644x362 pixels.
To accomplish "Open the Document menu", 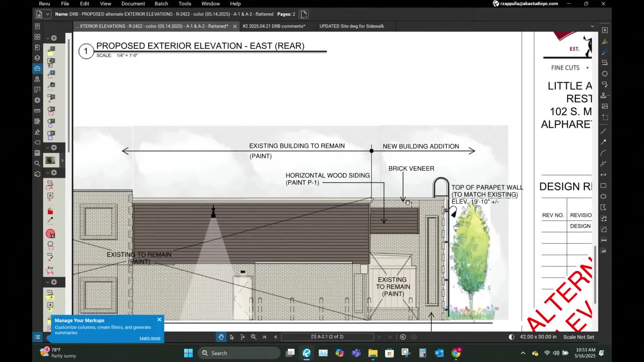I will tap(133, 4).
